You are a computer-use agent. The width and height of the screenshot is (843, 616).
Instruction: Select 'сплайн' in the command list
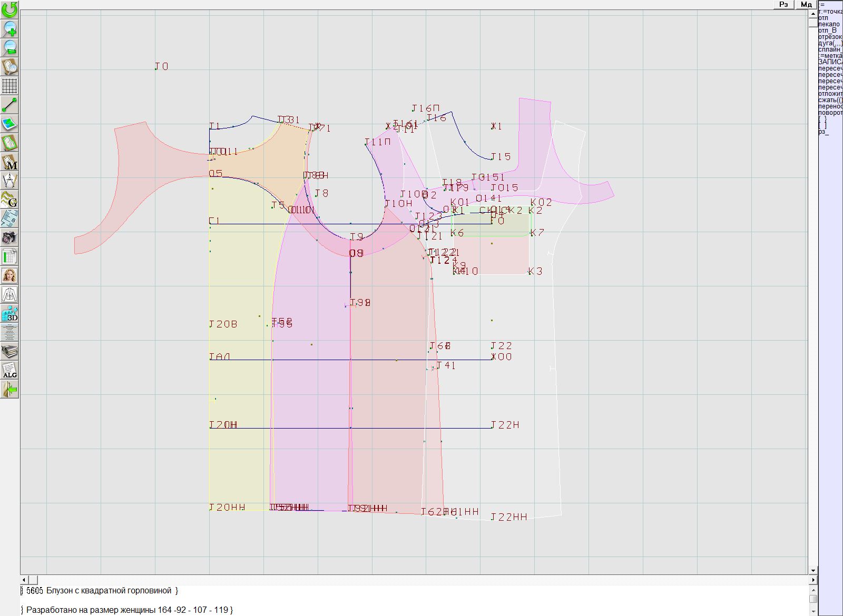coord(830,49)
